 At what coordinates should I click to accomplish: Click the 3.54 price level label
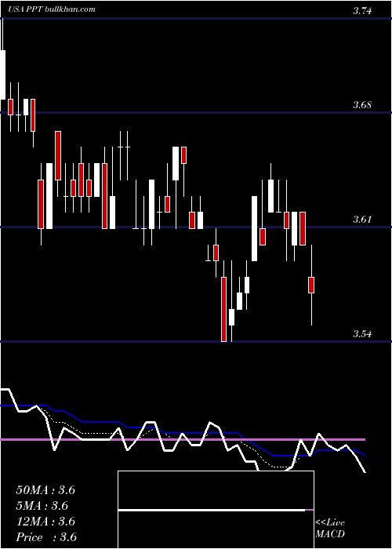[x=362, y=333]
